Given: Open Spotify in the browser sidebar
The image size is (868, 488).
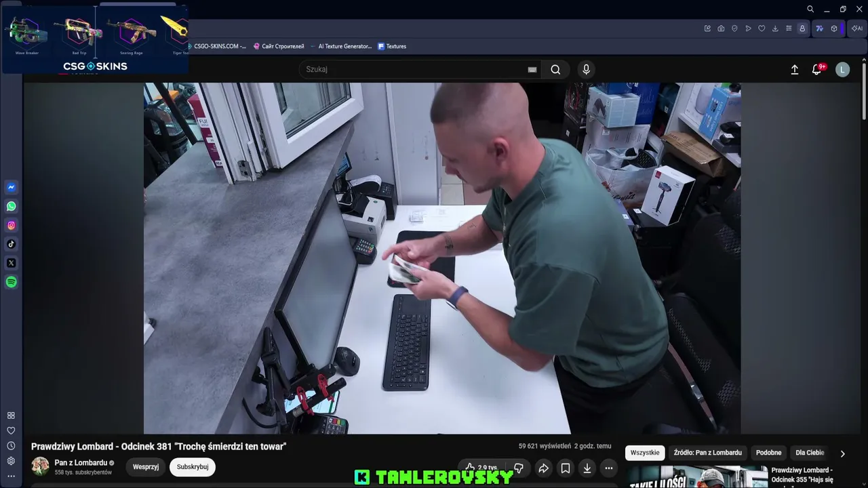Looking at the screenshot, I should pos(11,282).
